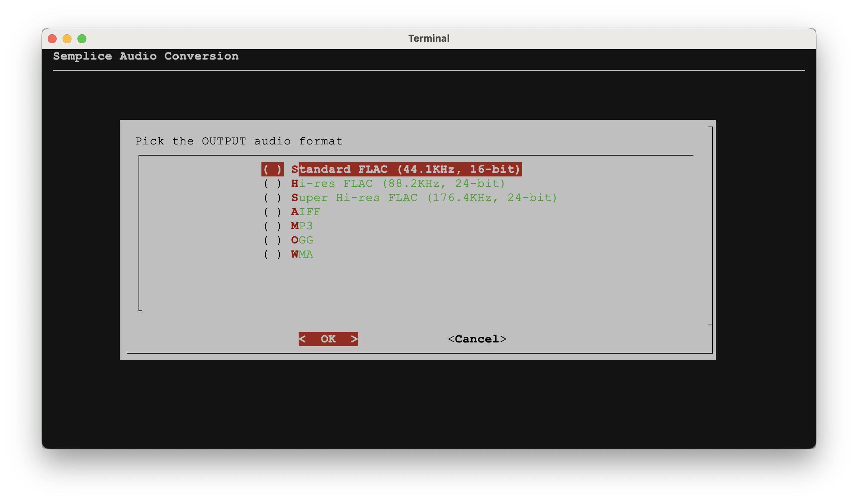Click the empty radio parentheses beside AIFF
858x504 pixels.
[272, 212]
